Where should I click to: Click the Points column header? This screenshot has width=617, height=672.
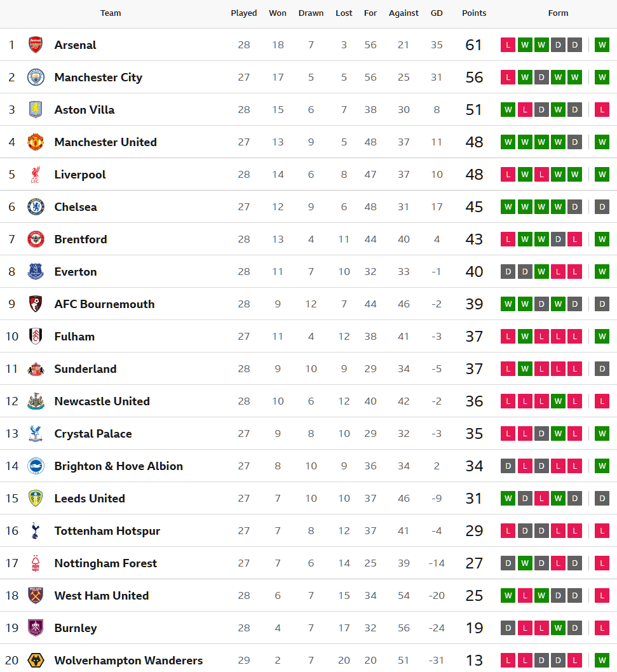(474, 13)
